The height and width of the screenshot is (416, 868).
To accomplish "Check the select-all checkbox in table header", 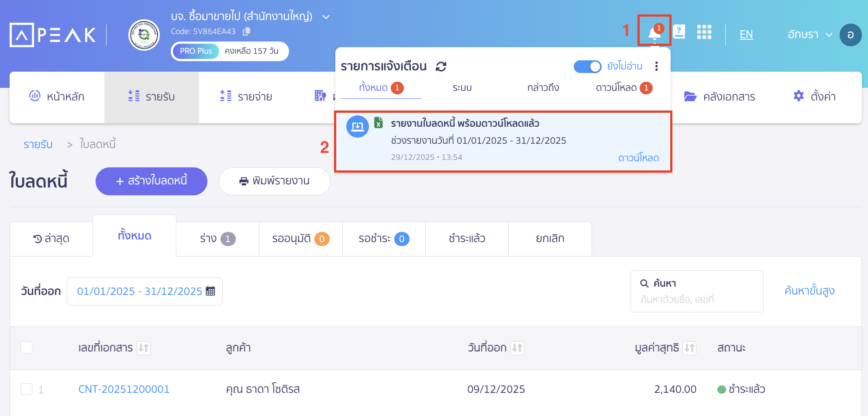I will click(x=26, y=347).
